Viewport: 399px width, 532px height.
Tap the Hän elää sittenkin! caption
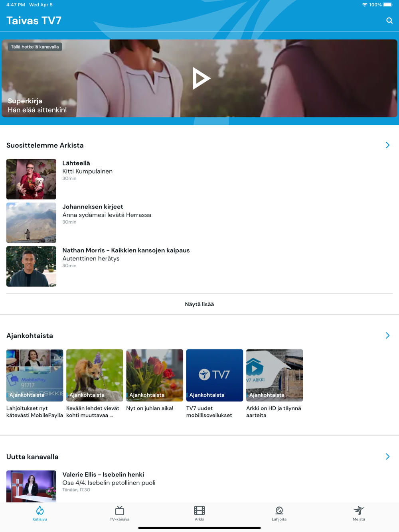pyautogui.click(x=38, y=110)
